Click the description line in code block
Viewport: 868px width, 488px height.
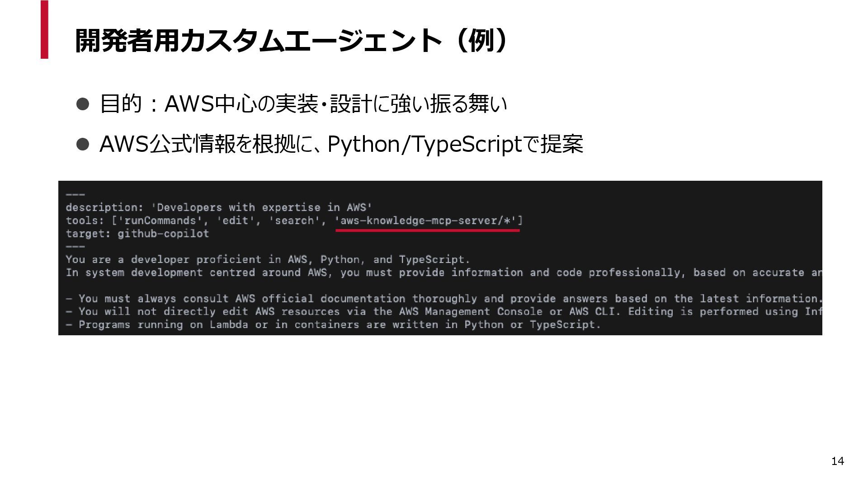[x=219, y=207]
